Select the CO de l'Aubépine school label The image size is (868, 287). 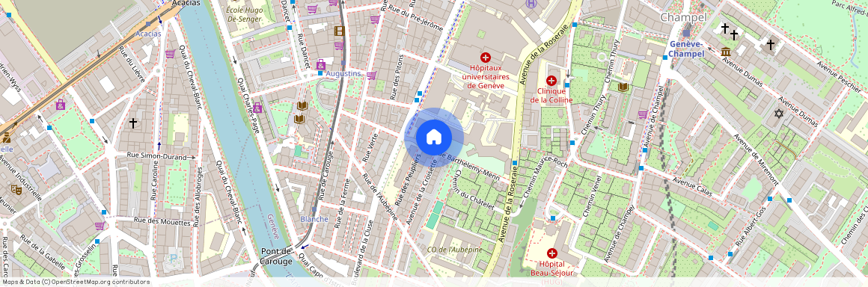[455, 250]
